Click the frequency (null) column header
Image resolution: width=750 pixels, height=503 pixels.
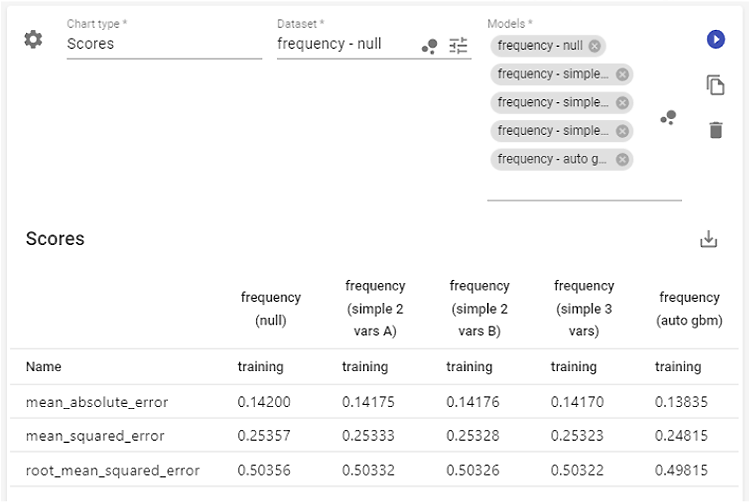click(x=270, y=308)
